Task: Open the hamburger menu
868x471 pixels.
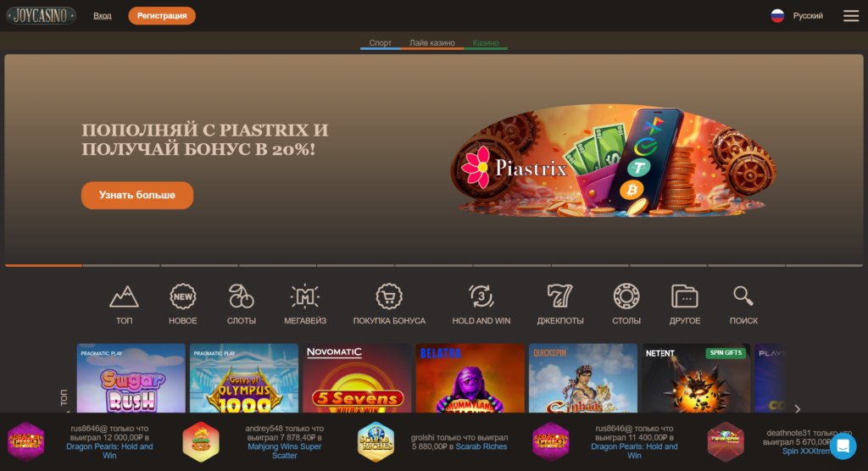Action: click(851, 15)
